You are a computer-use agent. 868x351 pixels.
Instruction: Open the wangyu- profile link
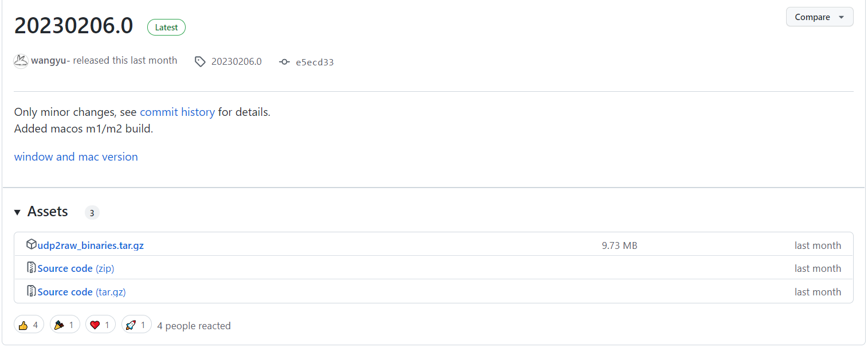tap(50, 60)
